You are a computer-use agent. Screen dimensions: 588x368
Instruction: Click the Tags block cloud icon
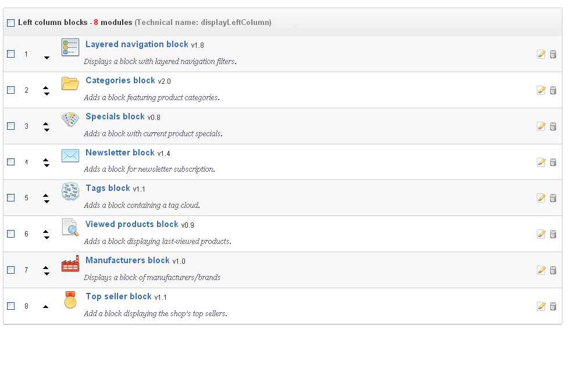(70, 192)
